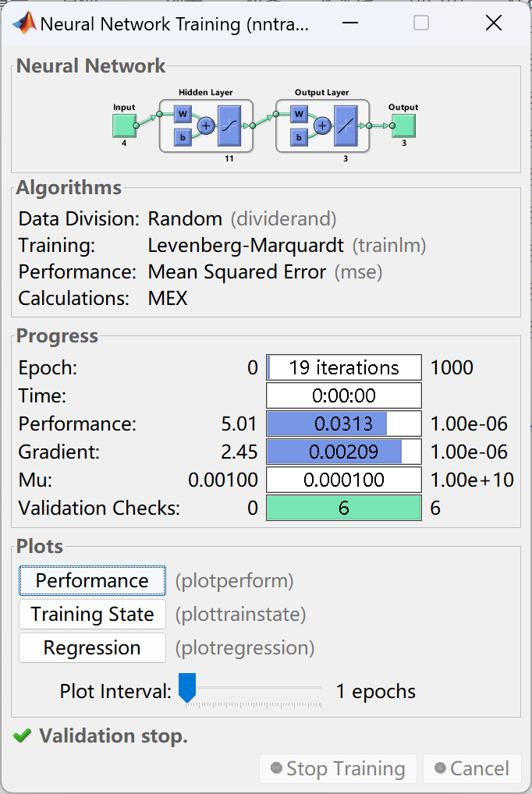Click the initial Mu value '0.00100'
This screenshot has width=532, height=794.
(223, 480)
